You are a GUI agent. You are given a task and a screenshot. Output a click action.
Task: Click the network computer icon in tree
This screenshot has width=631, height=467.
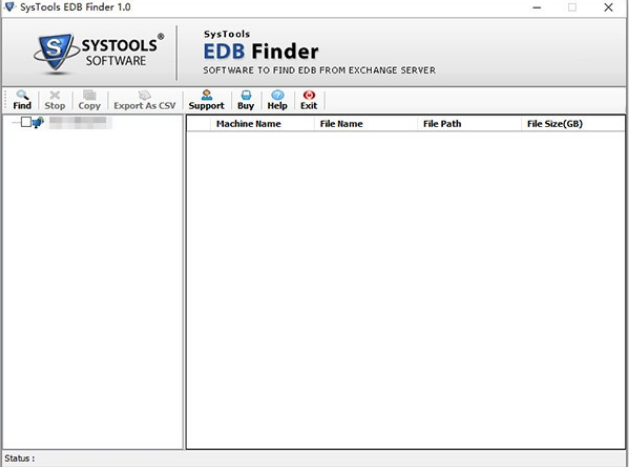(38, 123)
